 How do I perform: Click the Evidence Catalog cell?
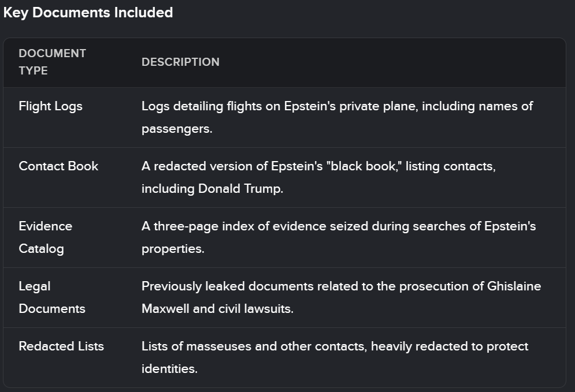(46, 237)
